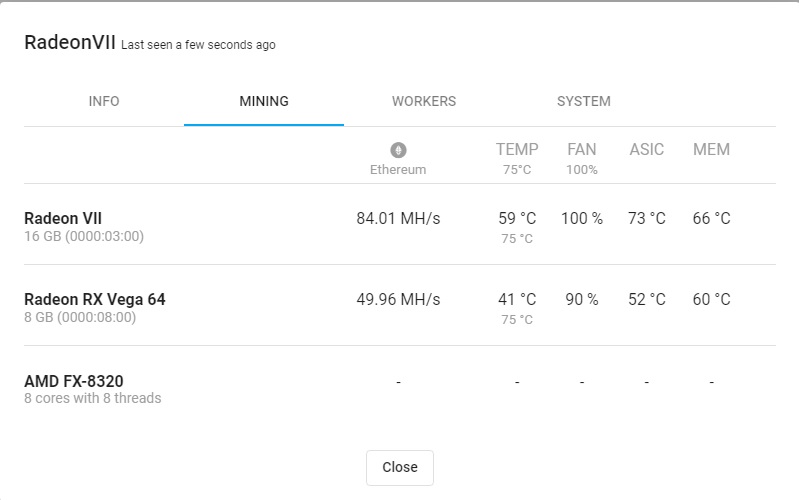Click the 73 °C ASIC value
The width and height of the screenshot is (799, 500).
click(647, 219)
